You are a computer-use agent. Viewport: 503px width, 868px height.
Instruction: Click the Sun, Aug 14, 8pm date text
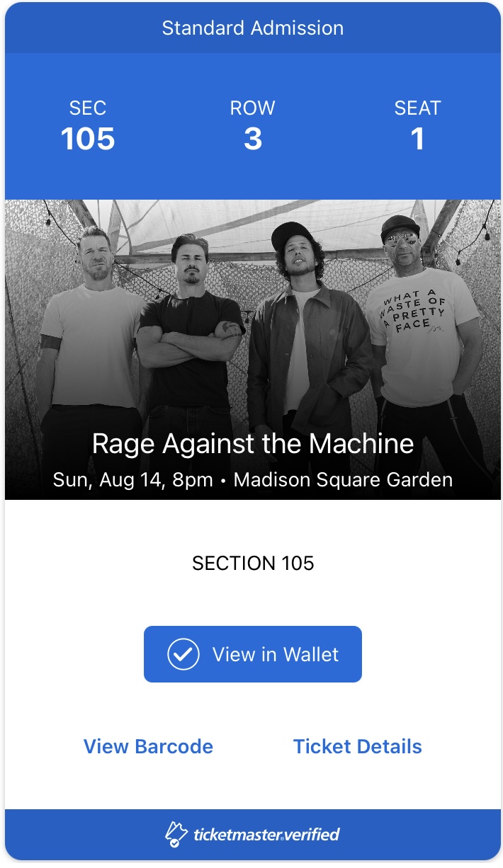click(133, 480)
